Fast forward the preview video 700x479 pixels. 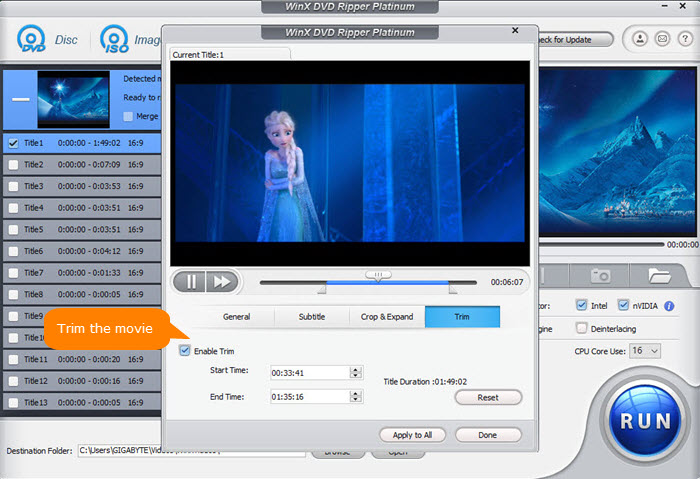point(222,282)
